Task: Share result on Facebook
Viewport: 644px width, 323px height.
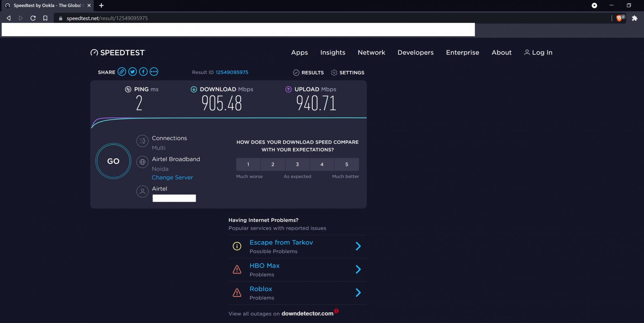Action: click(143, 72)
